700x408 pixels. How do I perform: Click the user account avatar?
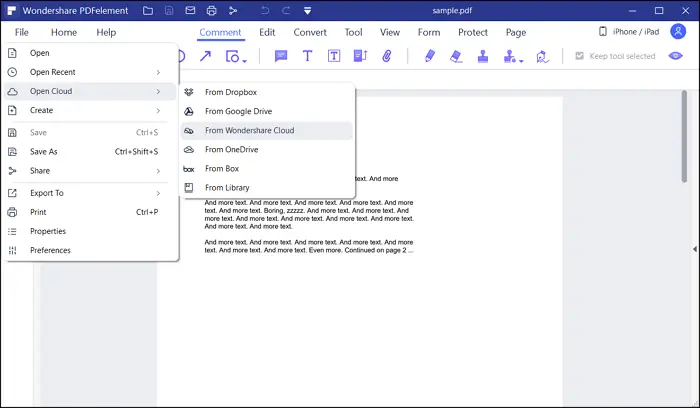(x=678, y=31)
